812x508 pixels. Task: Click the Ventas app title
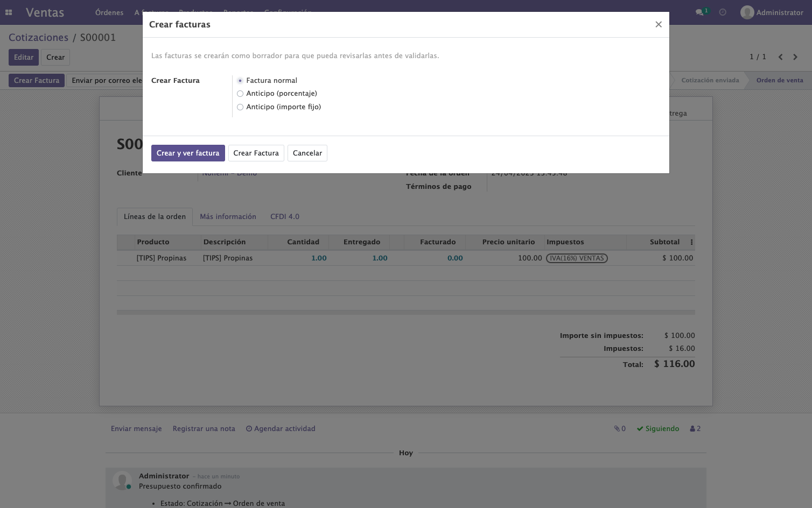[45, 12]
